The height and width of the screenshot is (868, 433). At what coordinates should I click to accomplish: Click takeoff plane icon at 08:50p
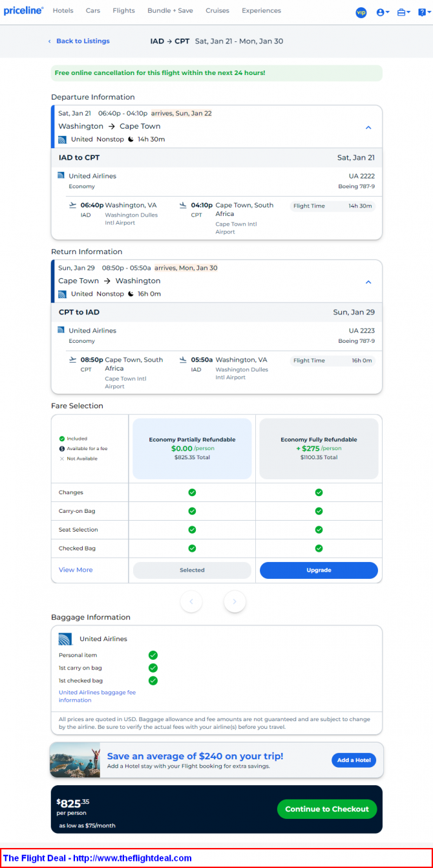[72, 360]
